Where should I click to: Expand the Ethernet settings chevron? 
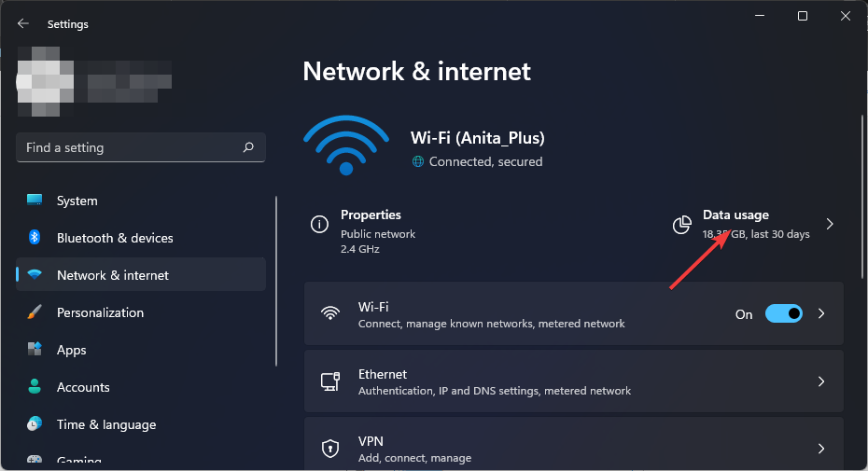[821, 381]
